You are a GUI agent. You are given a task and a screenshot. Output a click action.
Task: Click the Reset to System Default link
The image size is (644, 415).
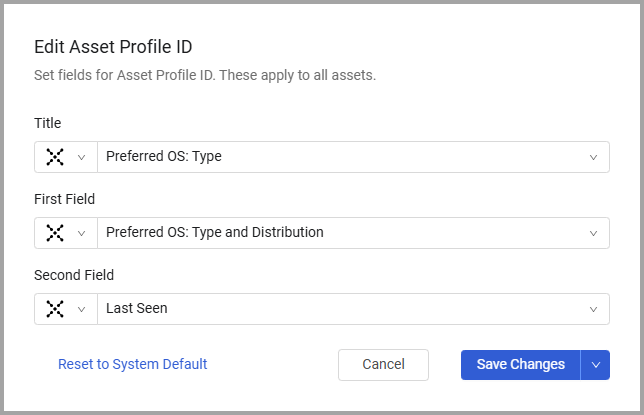[133, 364]
